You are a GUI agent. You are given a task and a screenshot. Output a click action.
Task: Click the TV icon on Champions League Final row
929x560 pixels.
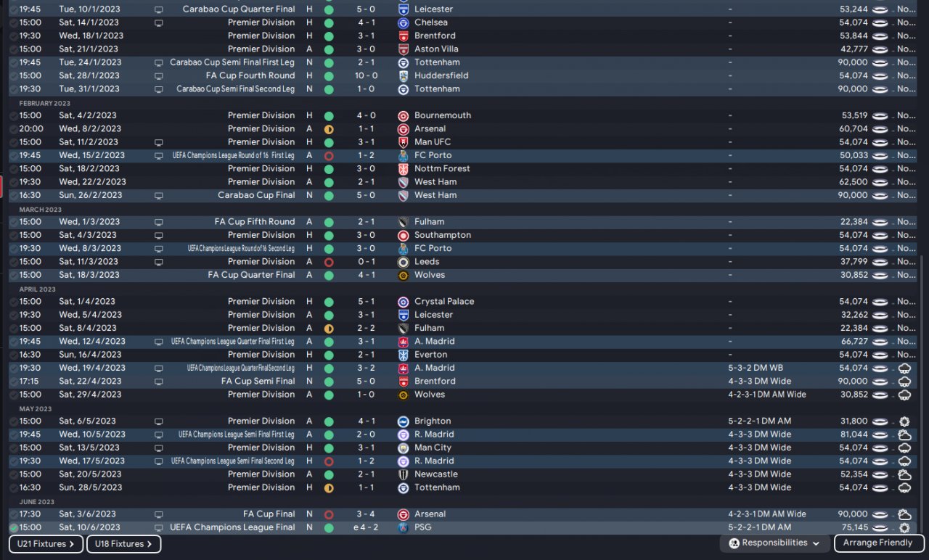[159, 527]
